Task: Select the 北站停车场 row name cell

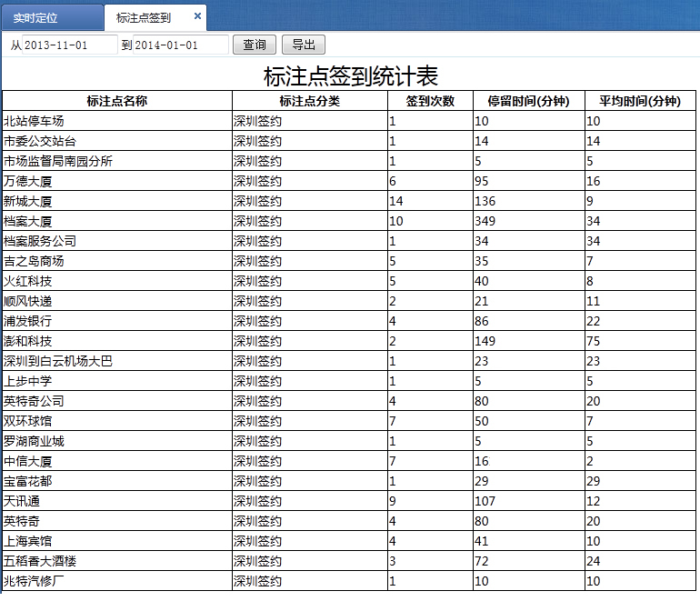Action: [35, 121]
